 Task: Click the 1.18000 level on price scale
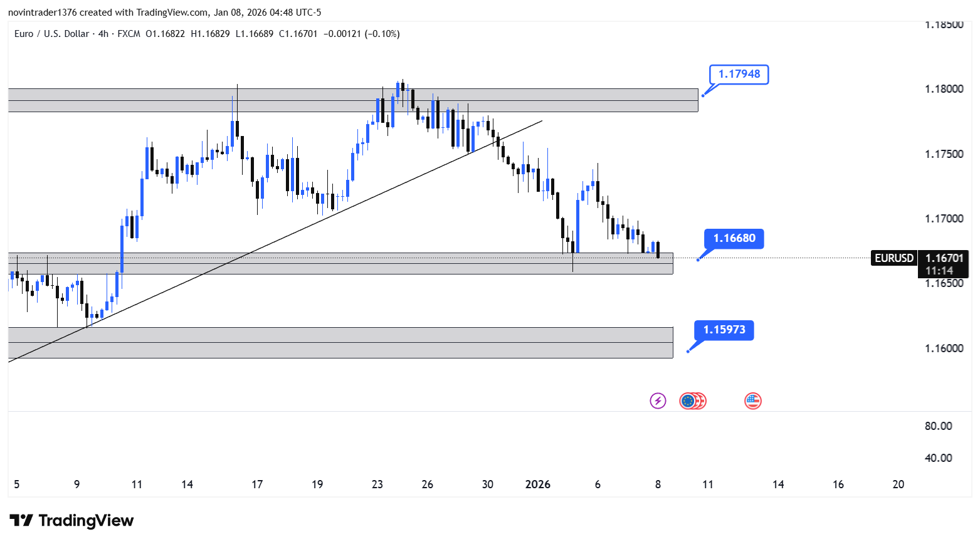pyautogui.click(x=944, y=89)
